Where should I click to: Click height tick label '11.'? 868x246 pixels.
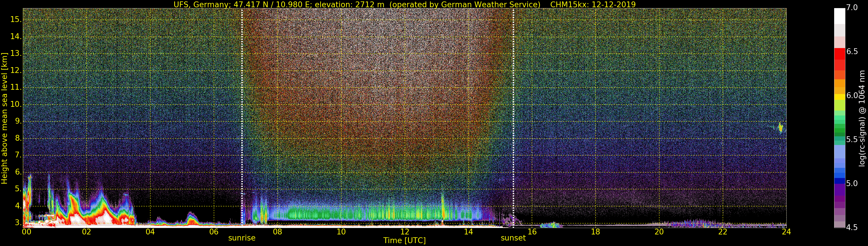click(16, 87)
